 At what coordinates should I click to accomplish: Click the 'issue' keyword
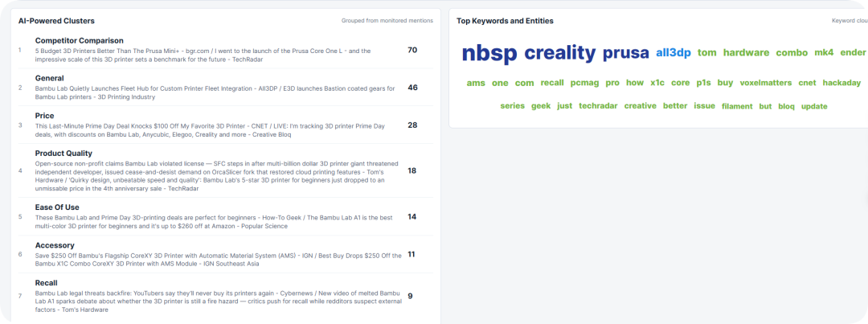click(705, 106)
